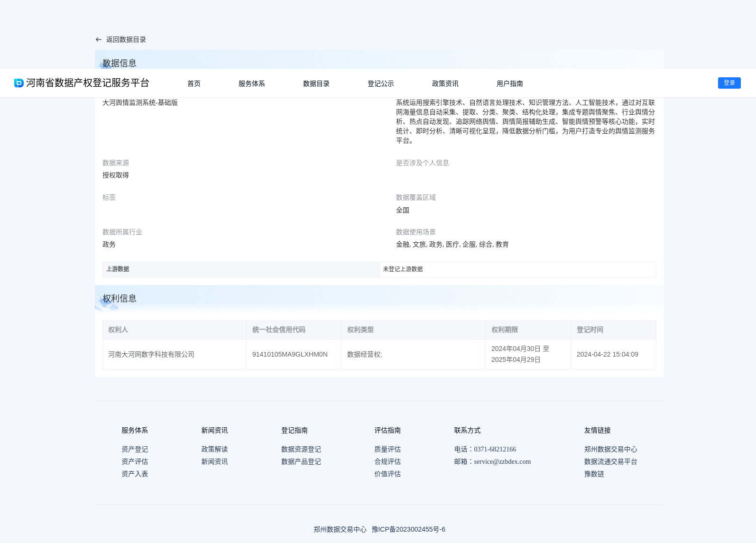Click the 登录 button
756x543 pixels.
pos(729,83)
